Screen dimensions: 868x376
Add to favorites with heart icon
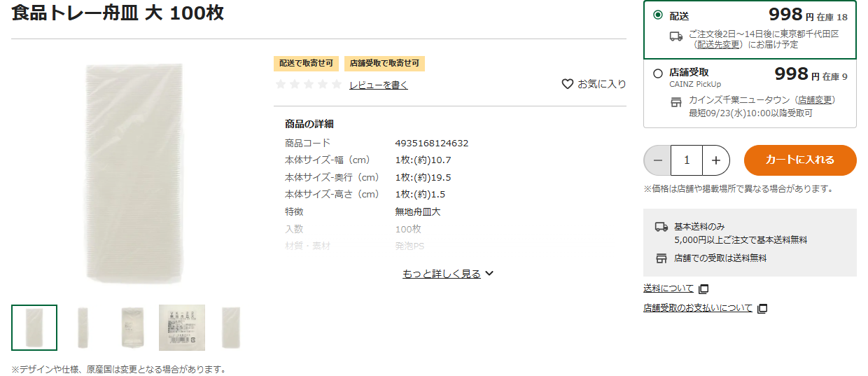(568, 84)
